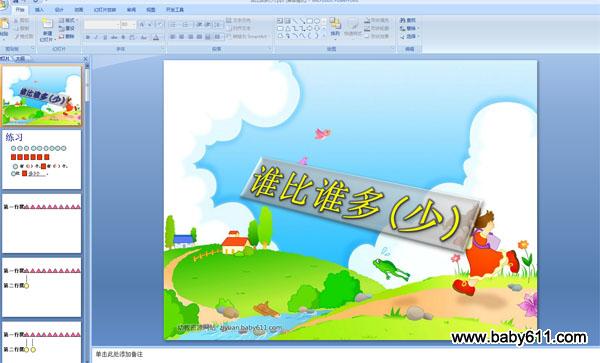Click the Character Spacing icon
The height and width of the screenshot is (363, 600).
click(x=132, y=37)
